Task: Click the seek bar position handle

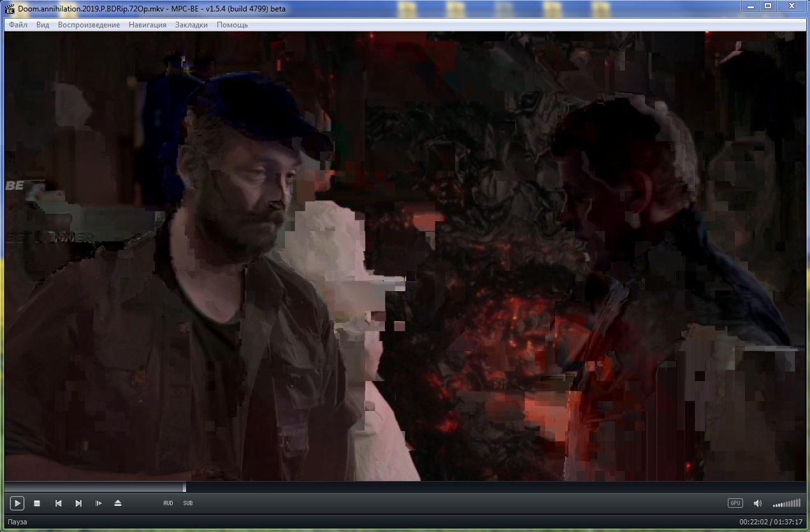Action: click(184, 487)
